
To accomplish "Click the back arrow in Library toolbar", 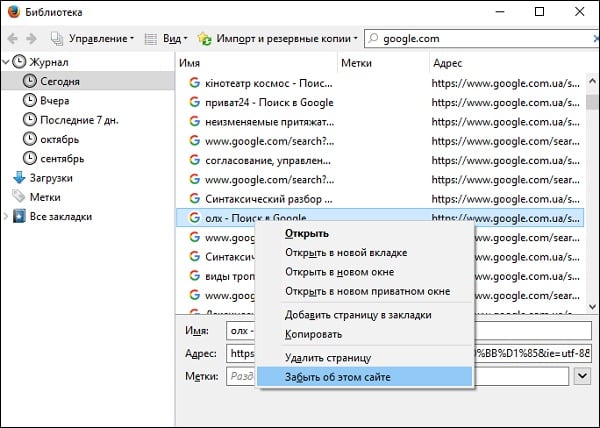I will [x=12, y=39].
